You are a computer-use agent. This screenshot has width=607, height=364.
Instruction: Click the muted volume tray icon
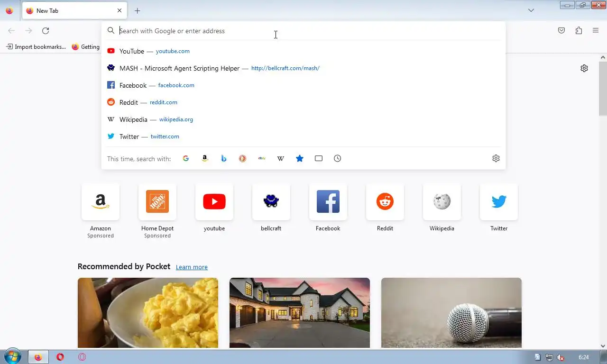click(560, 357)
